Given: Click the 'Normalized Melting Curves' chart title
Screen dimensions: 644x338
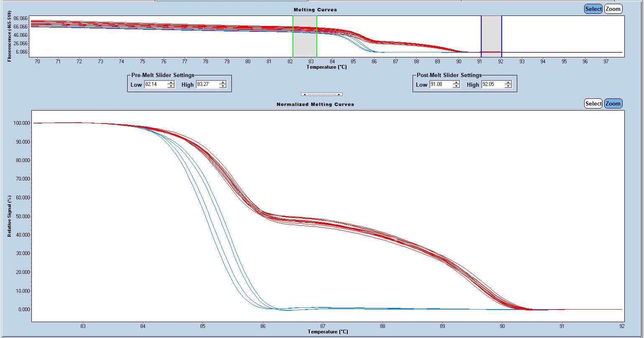Looking at the screenshot, I should pyautogui.click(x=315, y=104).
